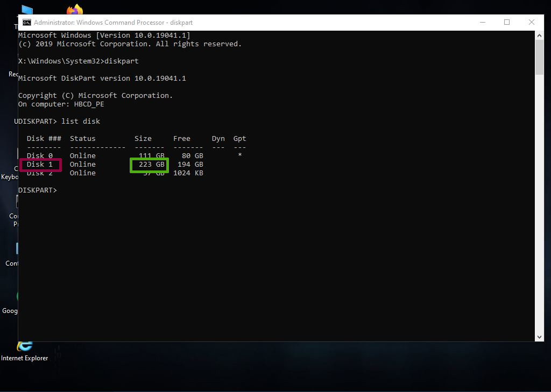Minimize the diskpart command window
Image resolution: width=551 pixels, height=392 pixels.
tap(482, 23)
